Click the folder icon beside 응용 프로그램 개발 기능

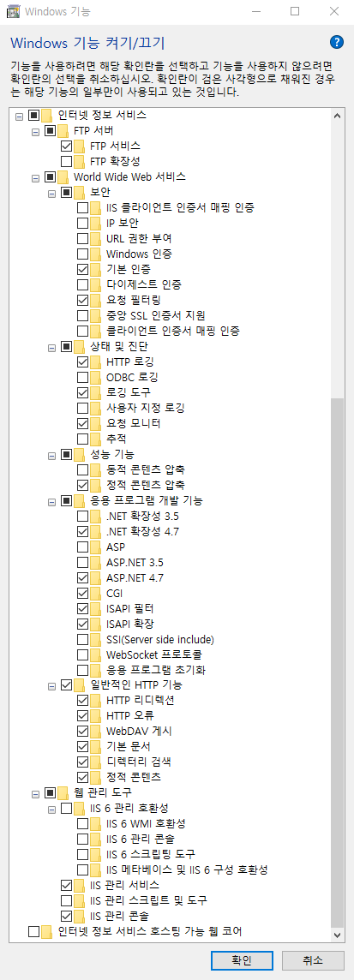point(79,500)
